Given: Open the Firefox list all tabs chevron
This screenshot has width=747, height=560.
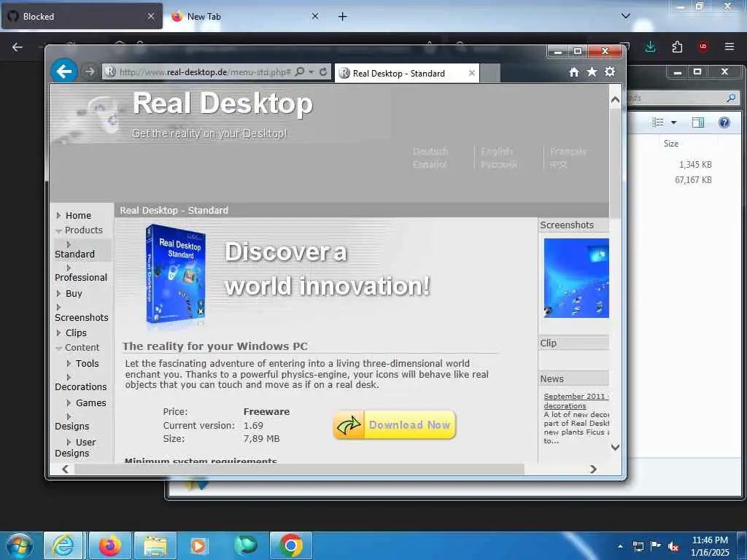Looking at the screenshot, I should pyautogui.click(x=626, y=16).
